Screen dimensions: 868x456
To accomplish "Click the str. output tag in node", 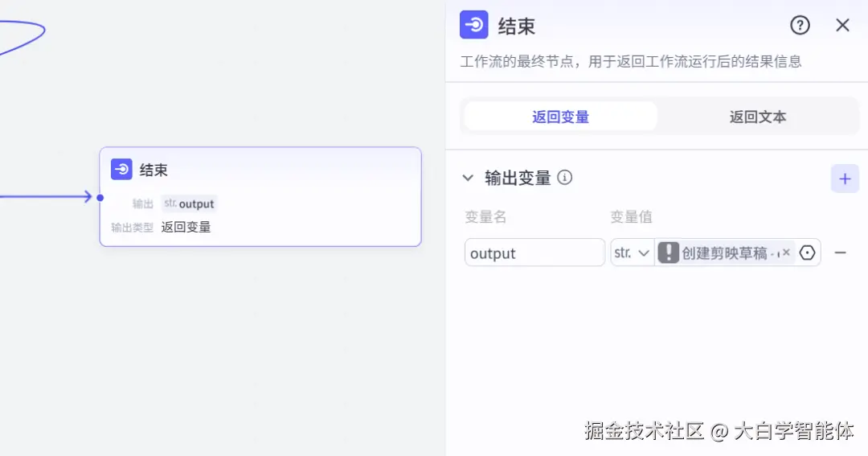I will click(x=189, y=203).
